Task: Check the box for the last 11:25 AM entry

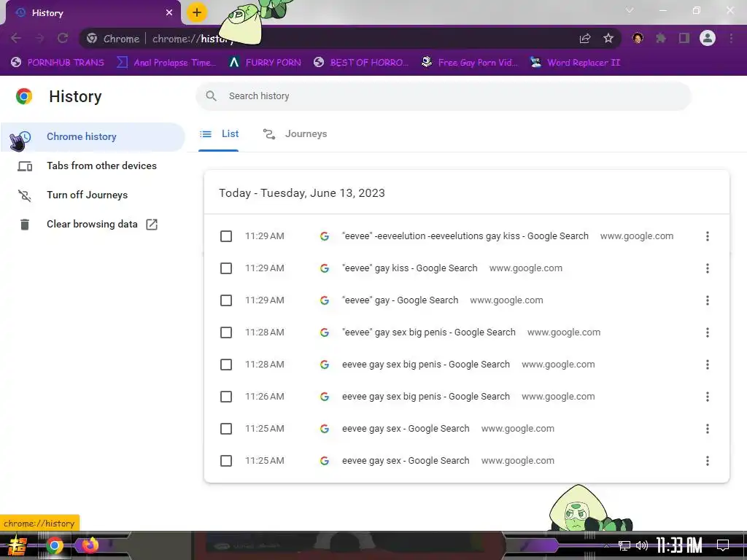Action: pyautogui.click(x=226, y=461)
